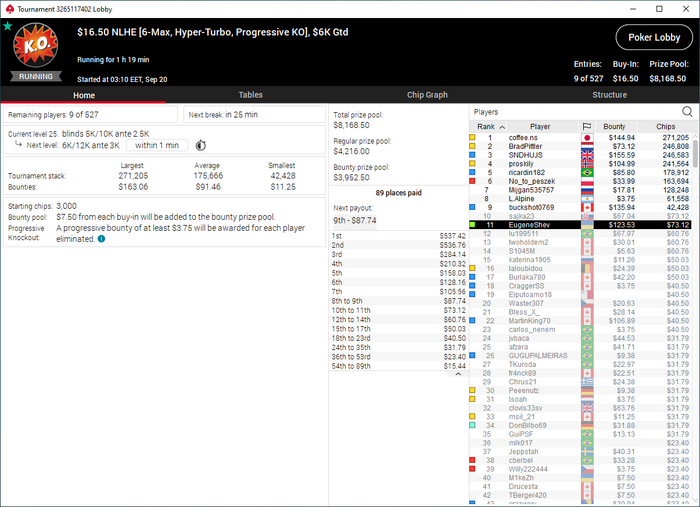Click UK flag next to SNDHUJS

[x=587, y=155]
